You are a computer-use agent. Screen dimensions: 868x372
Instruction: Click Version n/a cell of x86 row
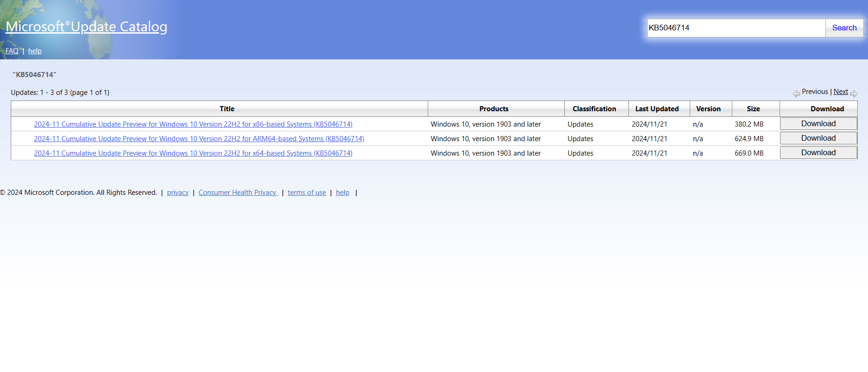[698, 124]
